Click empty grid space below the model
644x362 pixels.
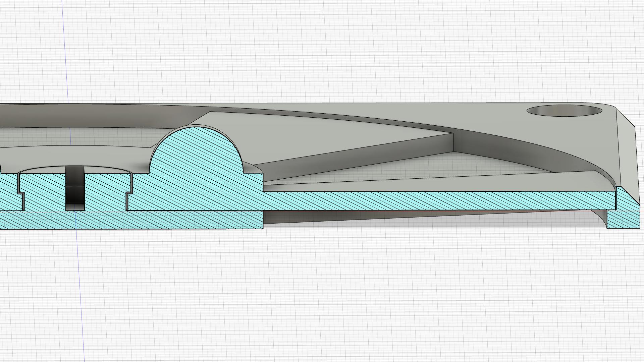click(322, 295)
